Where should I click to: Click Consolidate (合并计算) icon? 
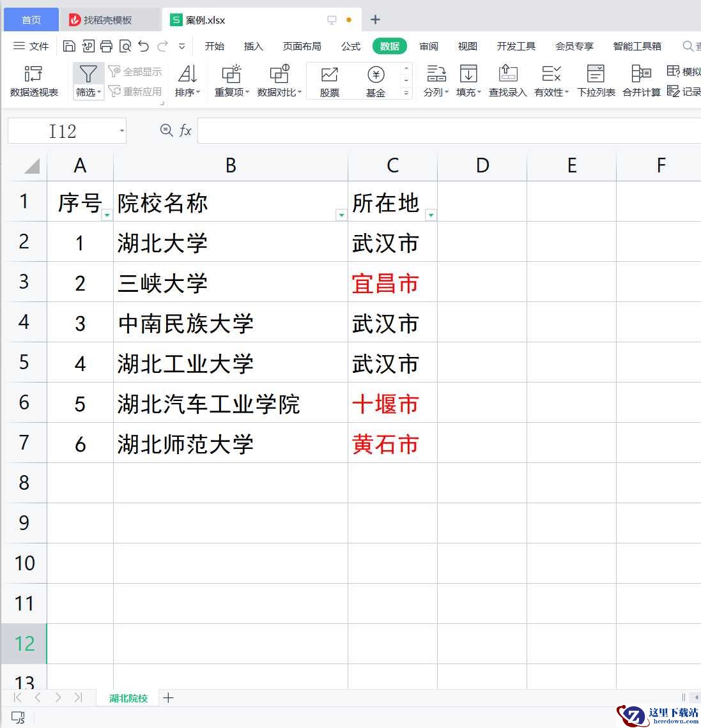(x=642, y=74)
